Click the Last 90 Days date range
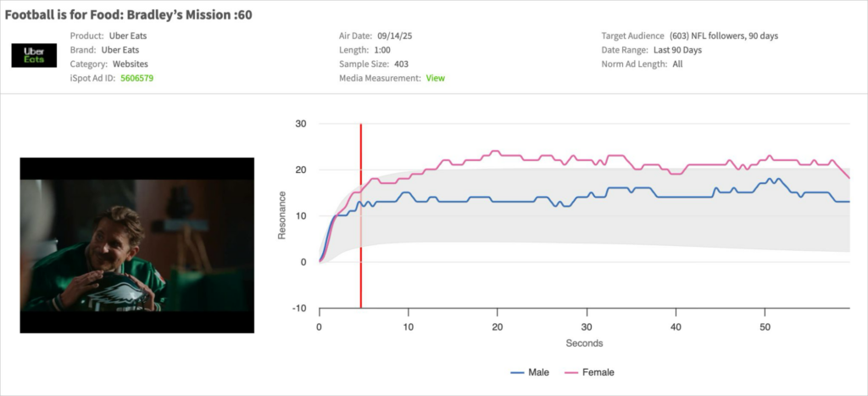The image size is (868, 396). (680, 49)
